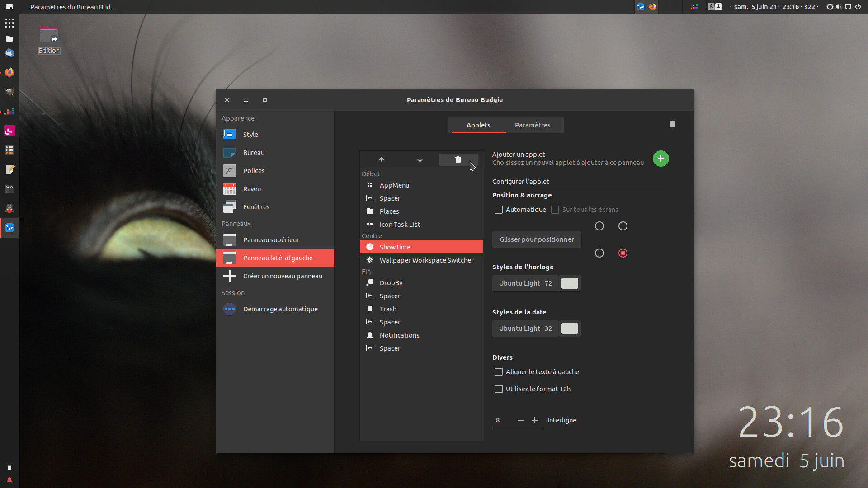Open Ubuntu Light 32 date font chooser

(525, 328)
